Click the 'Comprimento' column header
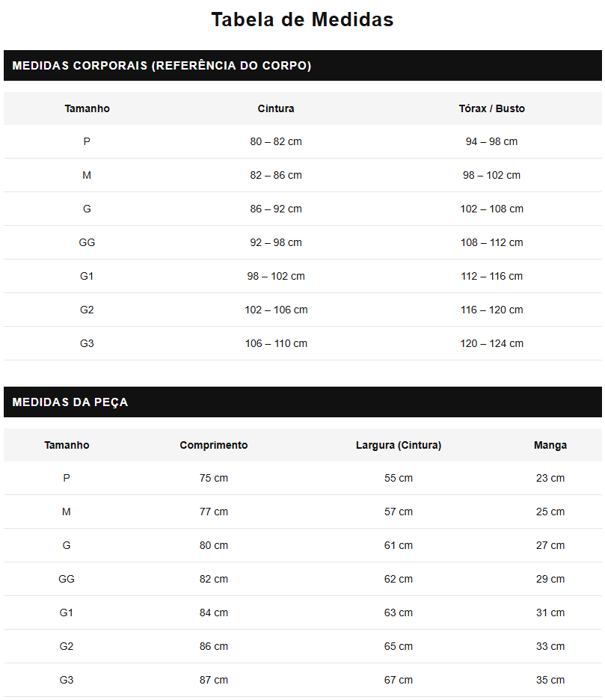The image size is (605, 700). click(214, 445)
